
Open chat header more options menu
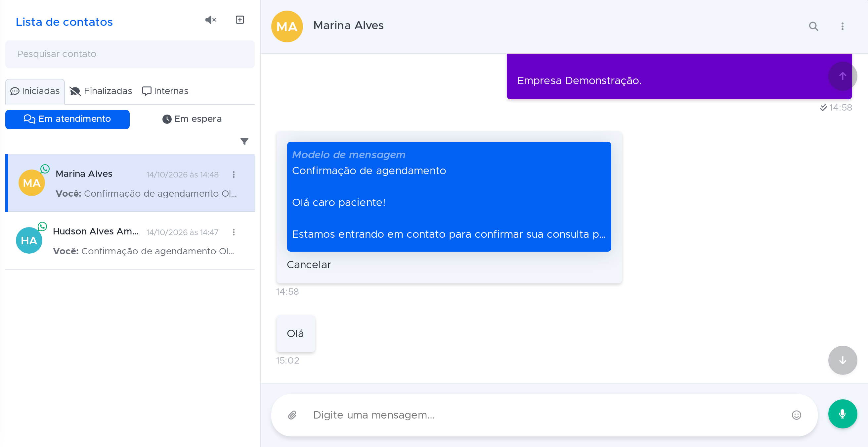pyautogui.click(x=843, y=26)
